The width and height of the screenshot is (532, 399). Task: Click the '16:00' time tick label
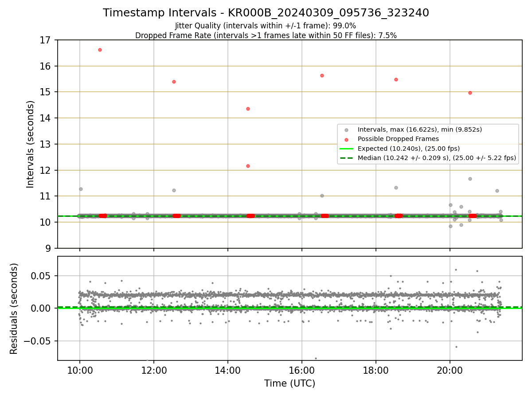[x=302, y=371]
